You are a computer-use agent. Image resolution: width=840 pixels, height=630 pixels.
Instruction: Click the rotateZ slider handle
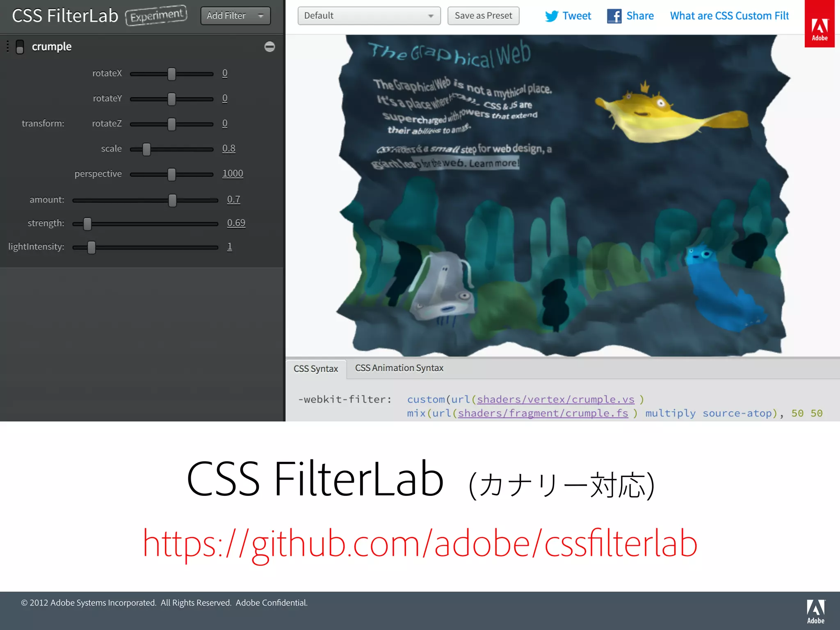pyautogui.click(x=171, y=124)
